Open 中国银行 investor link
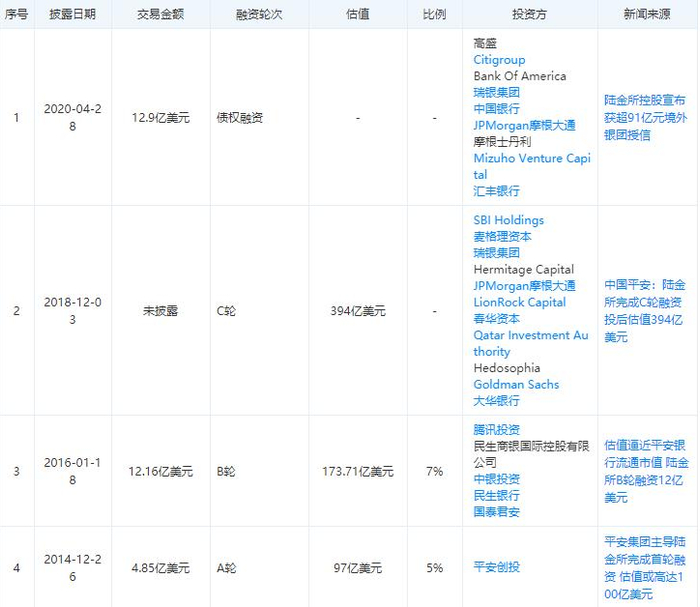Viewport: 700px width, 607px height. [x=496, y=109]
